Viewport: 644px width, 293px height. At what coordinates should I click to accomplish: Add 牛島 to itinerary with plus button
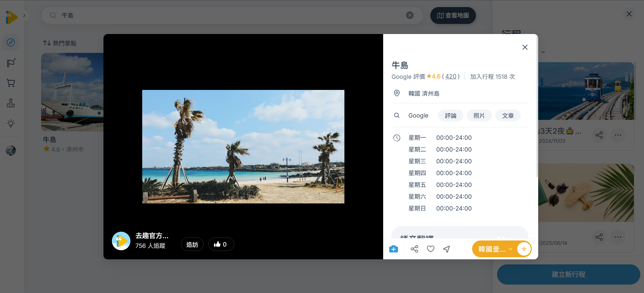[x=524, y=249]
